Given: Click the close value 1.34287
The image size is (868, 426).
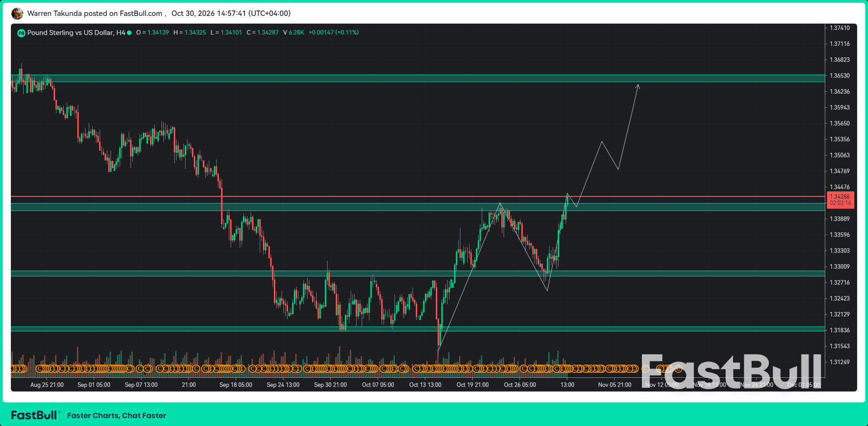Looking at the screenshot, I should (268, 33).
